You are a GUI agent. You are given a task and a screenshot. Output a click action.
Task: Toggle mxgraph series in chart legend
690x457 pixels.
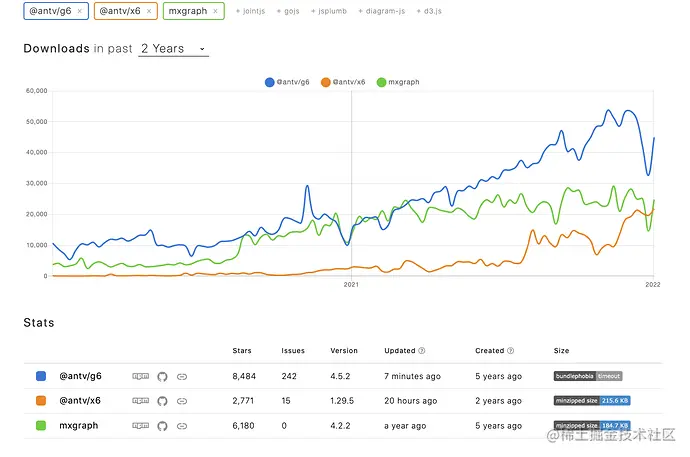tap(398, 82)
